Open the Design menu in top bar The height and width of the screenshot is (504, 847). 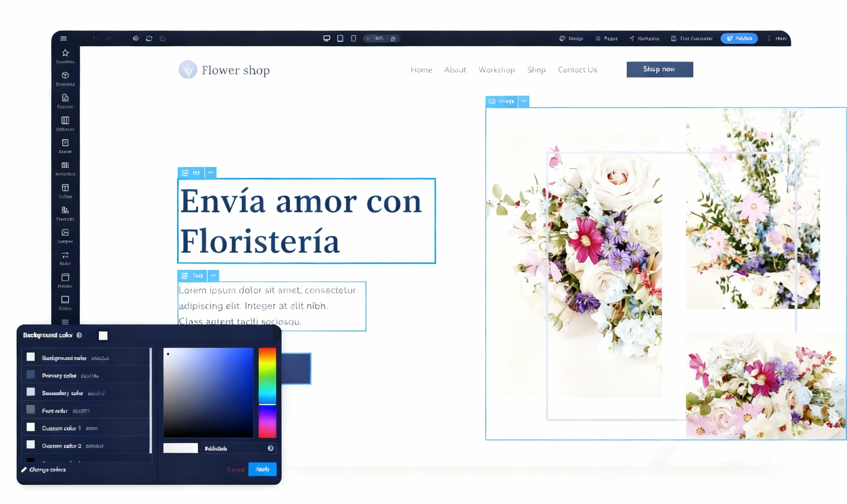pos(571,38)
